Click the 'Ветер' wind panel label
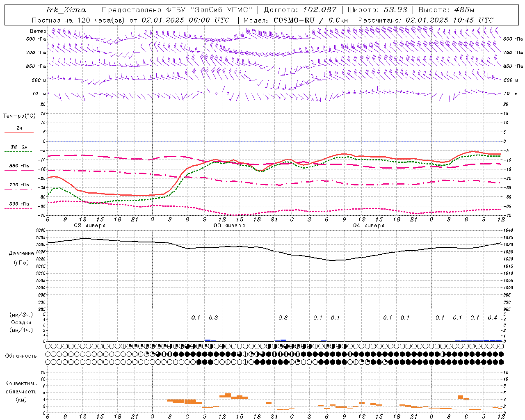Image resolution: width=525 pixels, height=420 pixels. [38, 31]
